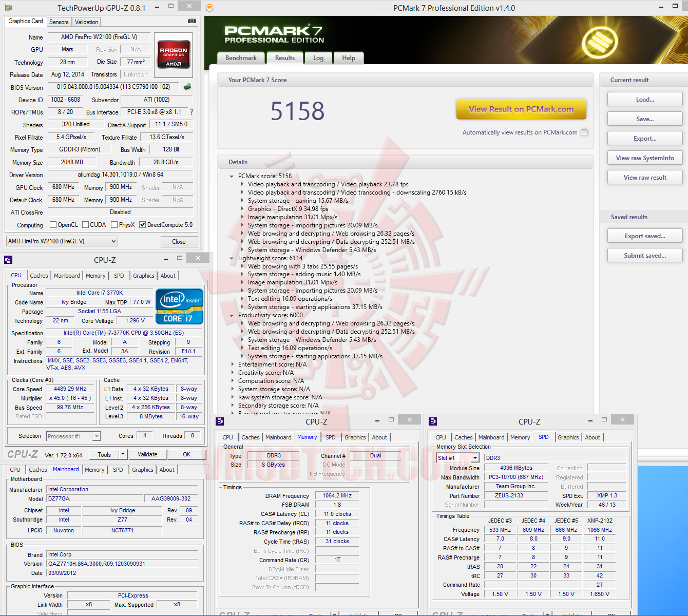Disable the DirectCompute 5.0 checkbox
The image size is (688, 616).
[x=142, y=224]
